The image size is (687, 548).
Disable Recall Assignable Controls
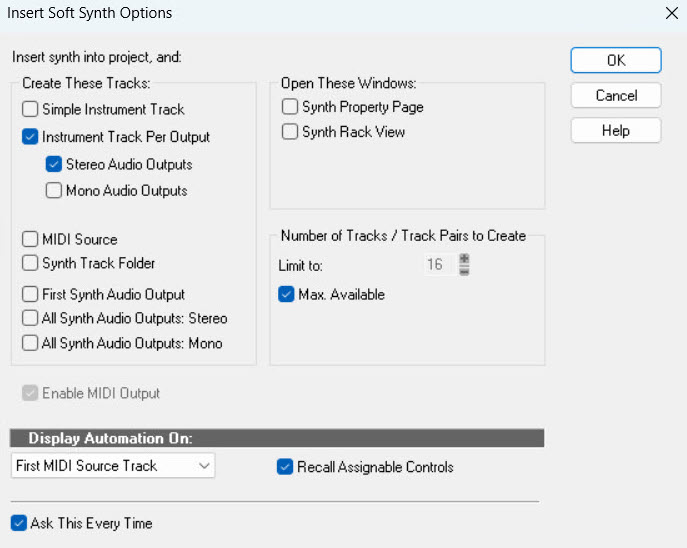click(x=285, y=467)
